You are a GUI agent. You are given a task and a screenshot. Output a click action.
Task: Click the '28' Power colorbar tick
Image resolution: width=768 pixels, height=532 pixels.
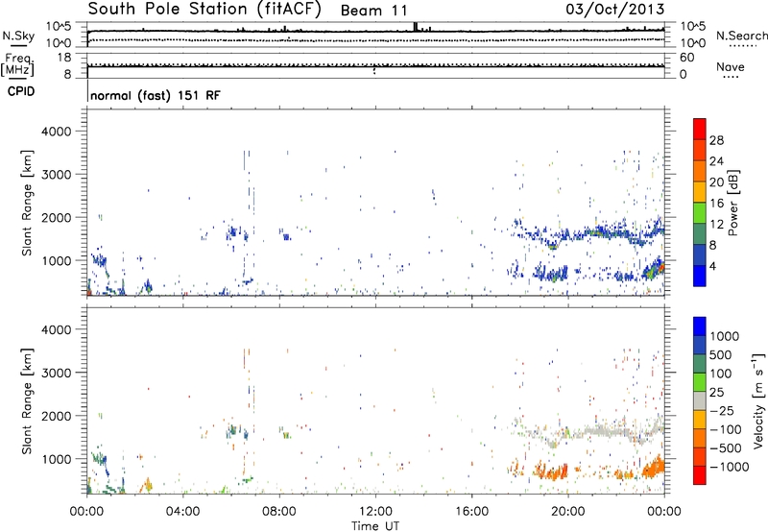[716, 140]
